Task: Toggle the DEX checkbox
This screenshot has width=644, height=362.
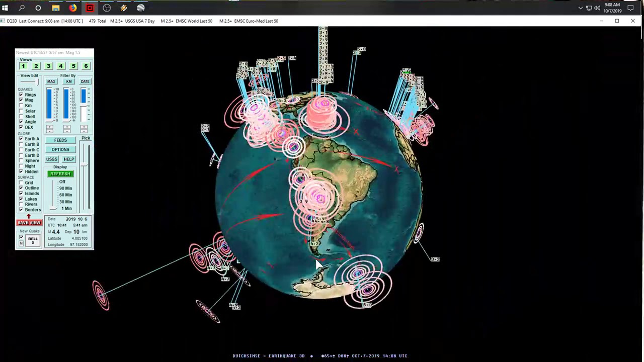Action: tap(21, 127)
